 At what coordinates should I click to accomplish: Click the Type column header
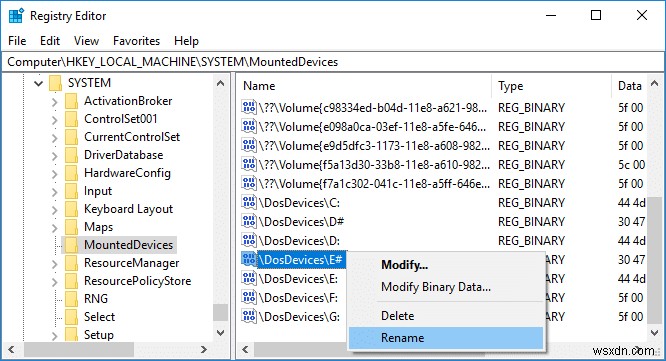[x=551, y=86]
